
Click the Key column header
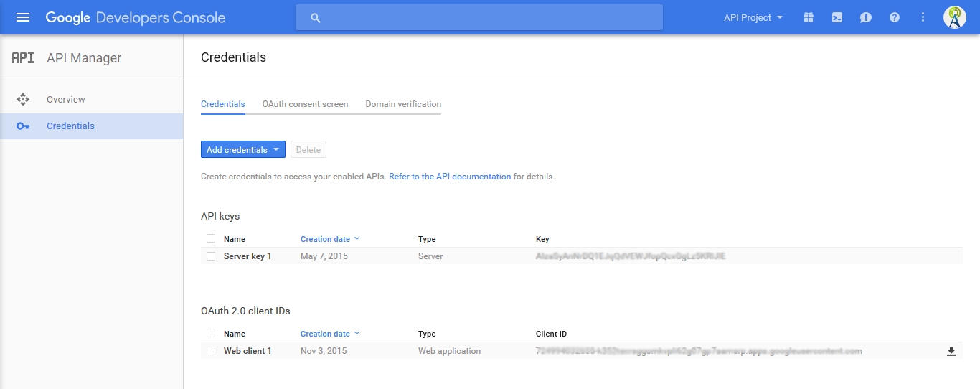tap(542, 239)
